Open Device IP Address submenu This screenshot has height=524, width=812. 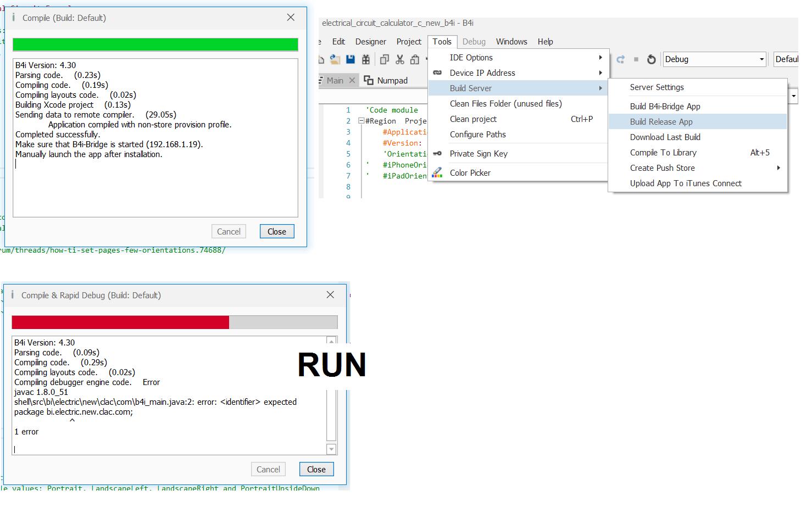tap(518, 73)
